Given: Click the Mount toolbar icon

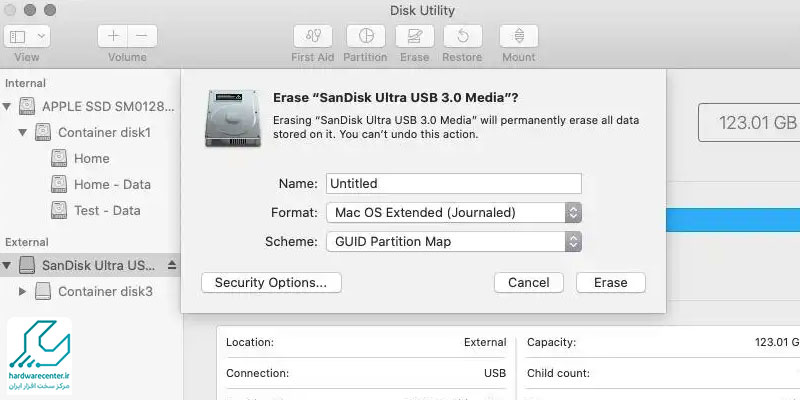Looking at the screenshot, I should (519, 36).
